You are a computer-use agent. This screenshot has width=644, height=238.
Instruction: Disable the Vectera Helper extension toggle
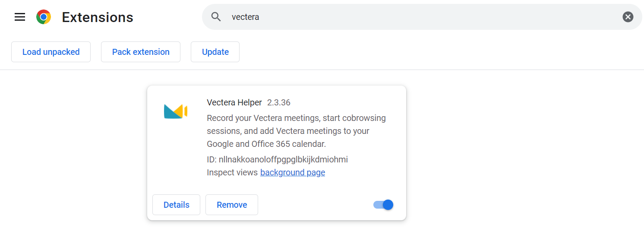383,205
